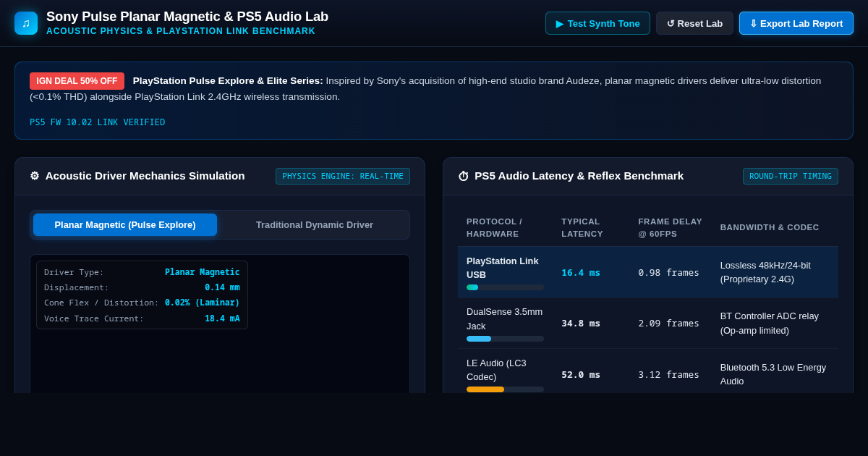Click the Protocol / Hardware column header
The height and width of the screenshot is (456, 868).
[x=494, y=227]
